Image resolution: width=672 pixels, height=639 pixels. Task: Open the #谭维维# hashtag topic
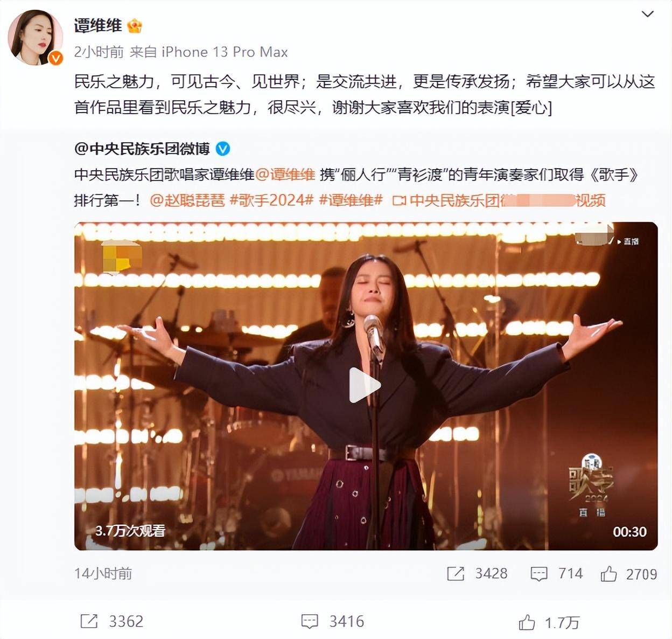point(351,200)
